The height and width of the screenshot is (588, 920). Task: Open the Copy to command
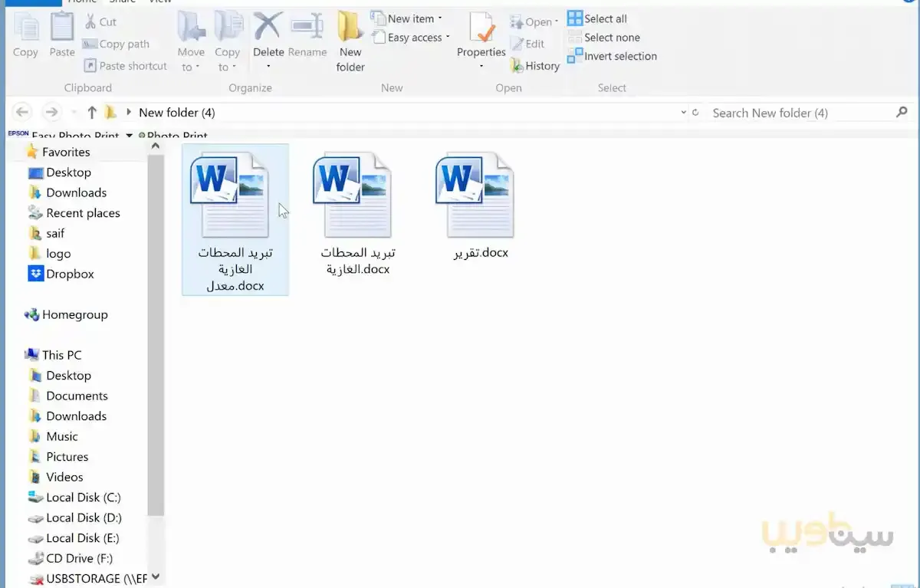tap(227, 42)
